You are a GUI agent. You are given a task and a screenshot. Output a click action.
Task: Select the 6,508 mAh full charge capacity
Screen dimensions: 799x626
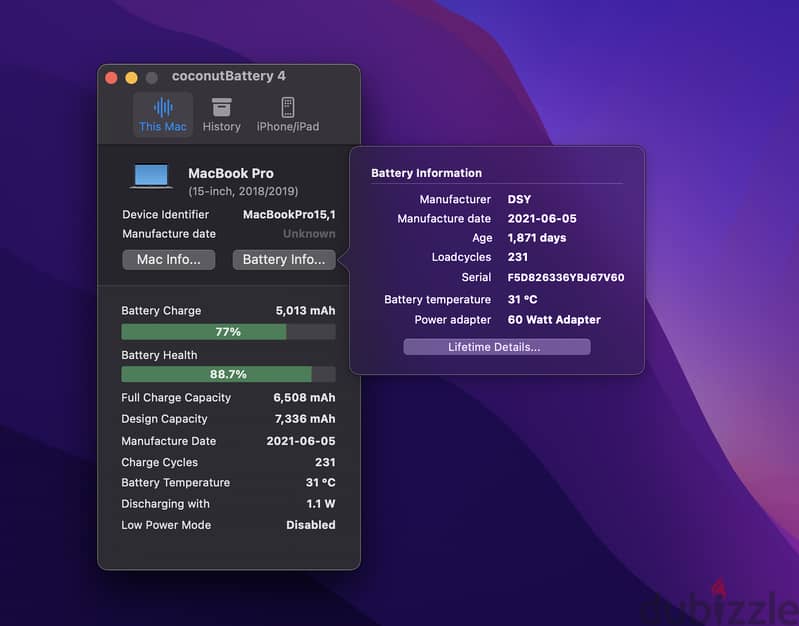[x=304, y=398]
